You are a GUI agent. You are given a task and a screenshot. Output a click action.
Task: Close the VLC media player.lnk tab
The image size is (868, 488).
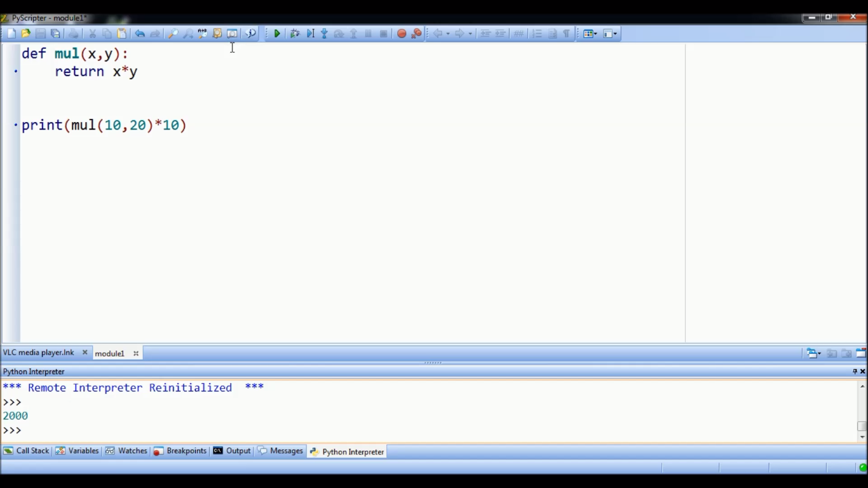[85, 352]
